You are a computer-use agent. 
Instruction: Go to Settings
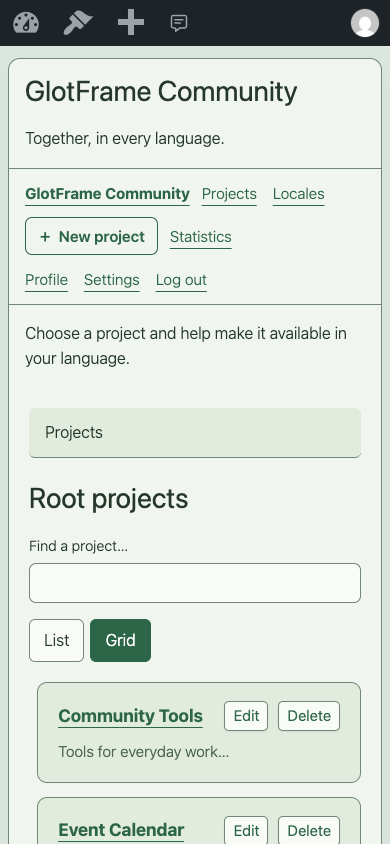click(x=111, y=280)
